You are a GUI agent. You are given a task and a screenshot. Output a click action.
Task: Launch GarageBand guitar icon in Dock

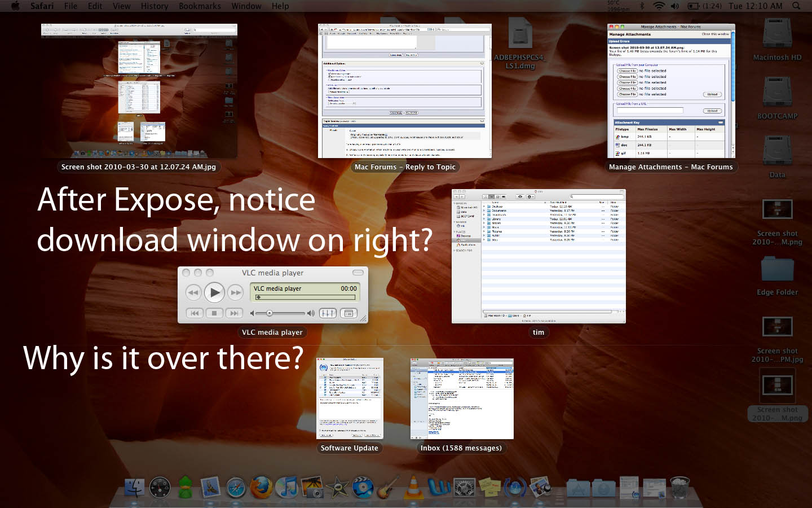pyautogui.click(x=388, y=487)
